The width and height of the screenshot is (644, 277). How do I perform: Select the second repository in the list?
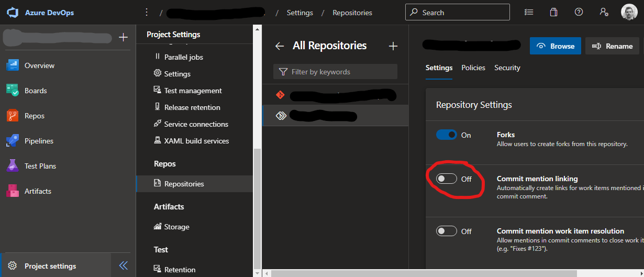coord(335,115)
